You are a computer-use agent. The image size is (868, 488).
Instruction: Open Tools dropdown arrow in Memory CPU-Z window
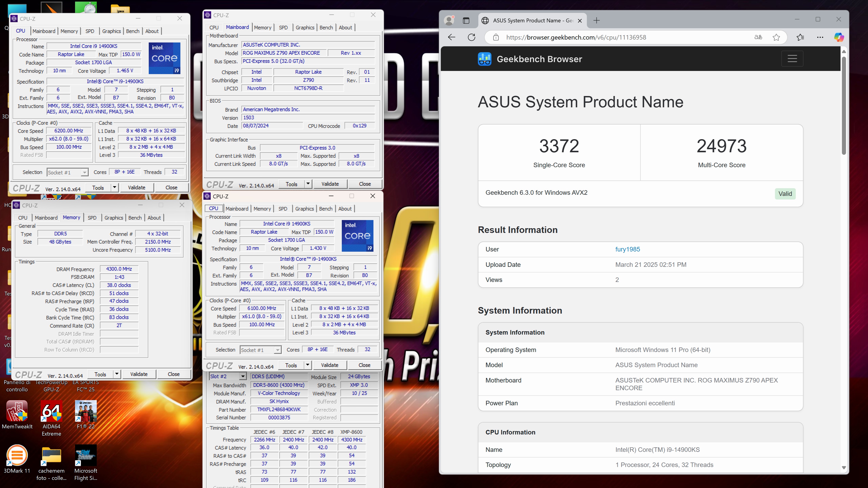(117, 374)
